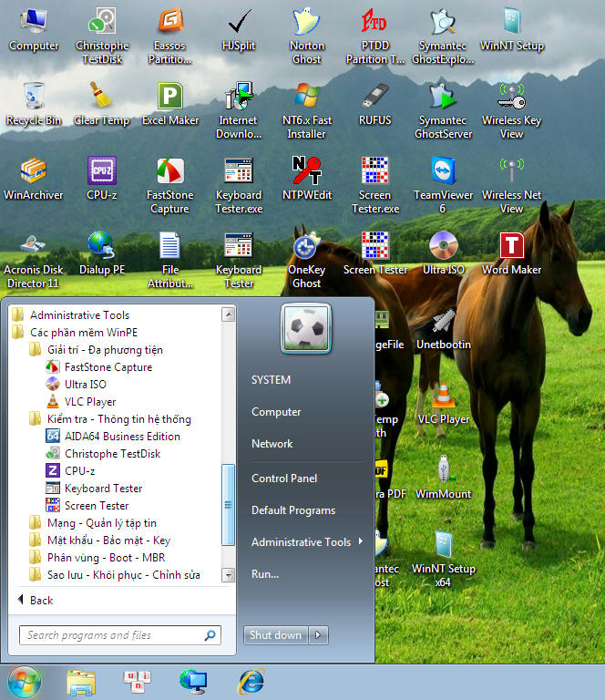This screenshot has width=605, height=700.
Task: Open Default Programs link
Action: 293,510
